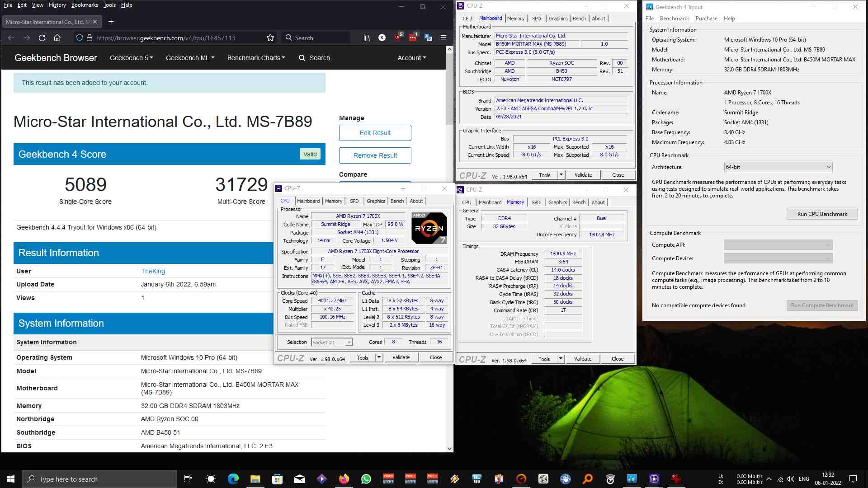Open Tools dropdown arrow in CPU-Z Memory window
Image resolution: width=868 pixels, height=488 pixels.
pos(561,359)
